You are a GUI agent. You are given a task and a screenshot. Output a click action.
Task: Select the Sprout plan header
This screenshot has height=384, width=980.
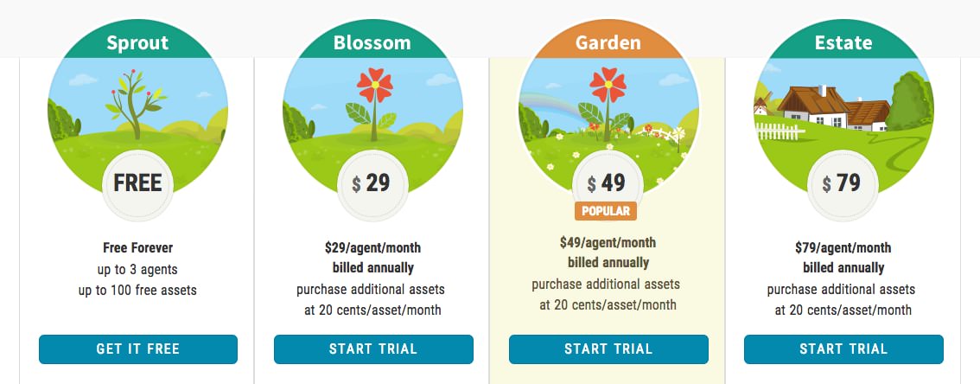[138, 42]
